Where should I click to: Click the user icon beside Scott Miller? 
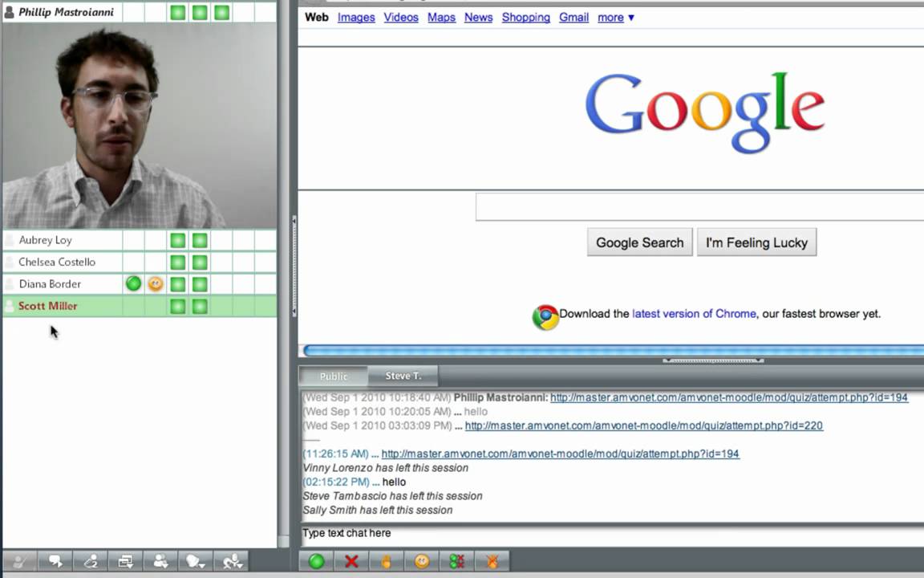point(10,306)
